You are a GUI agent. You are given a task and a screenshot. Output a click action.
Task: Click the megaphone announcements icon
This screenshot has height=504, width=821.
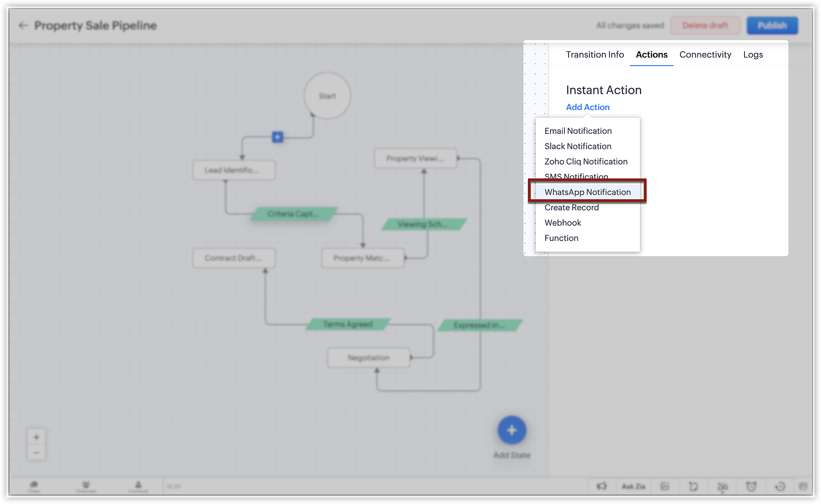pos(601,486)
